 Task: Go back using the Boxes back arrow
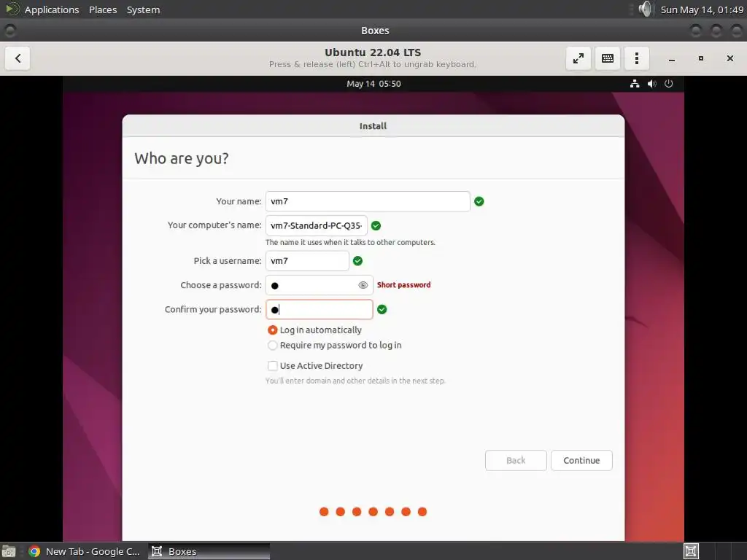(18, 58)
